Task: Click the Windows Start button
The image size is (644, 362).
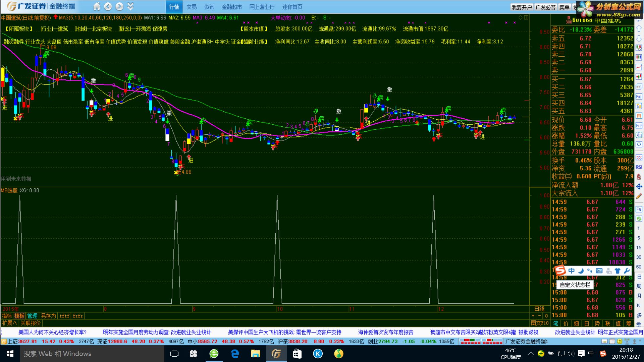Action: pos(10,354)
